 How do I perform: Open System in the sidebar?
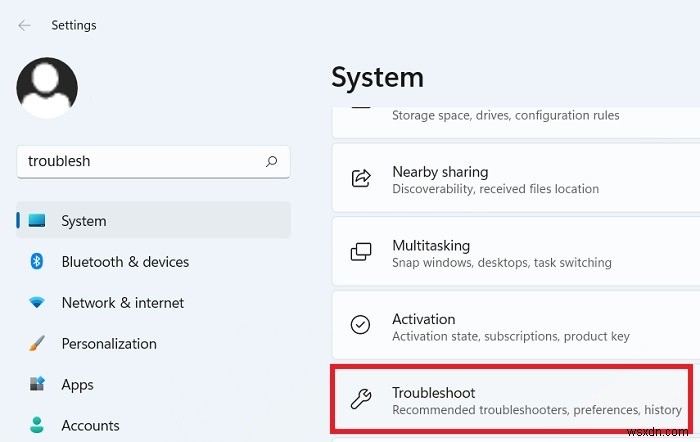coord(84,221)
